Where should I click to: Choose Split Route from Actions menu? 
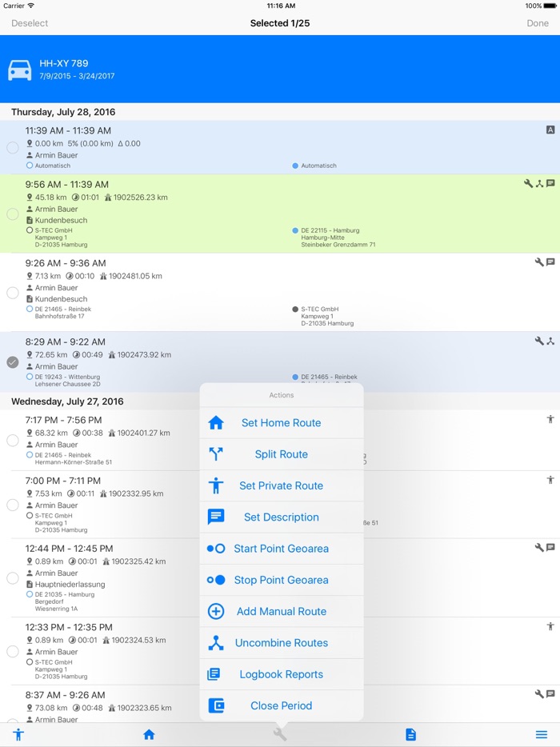[x=281, y=454]
